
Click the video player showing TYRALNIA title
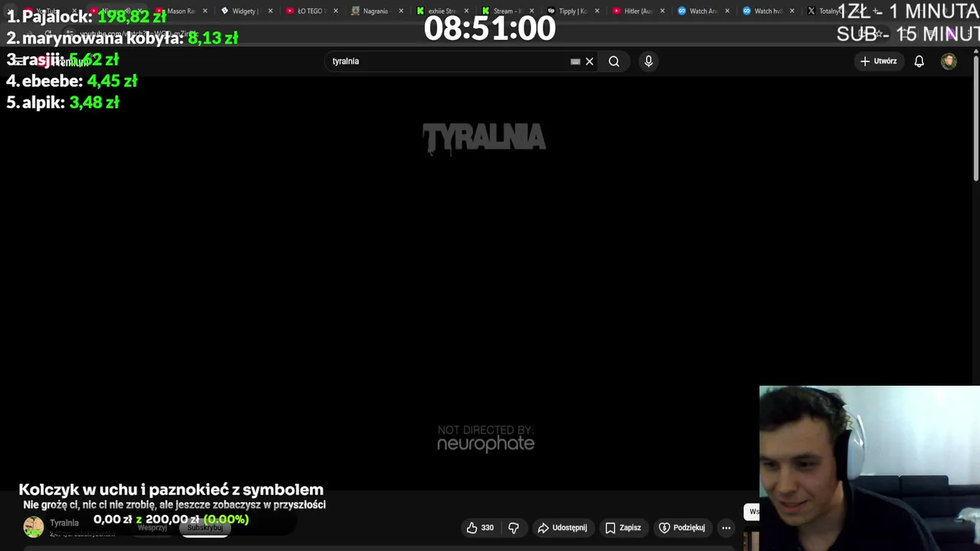[485, 283]
